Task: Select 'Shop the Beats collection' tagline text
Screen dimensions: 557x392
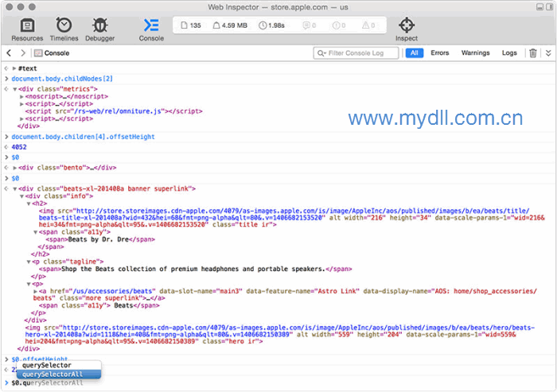Action: pos(193,269)
